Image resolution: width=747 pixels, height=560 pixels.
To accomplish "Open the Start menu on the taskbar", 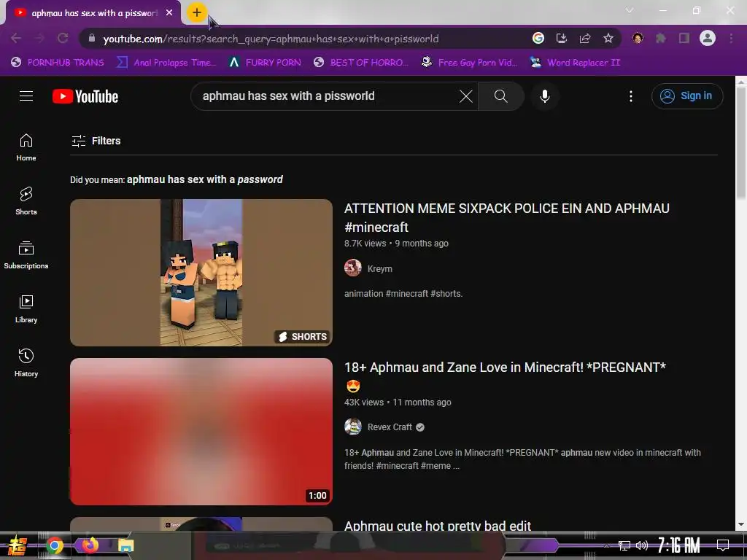I will point(17,545).
